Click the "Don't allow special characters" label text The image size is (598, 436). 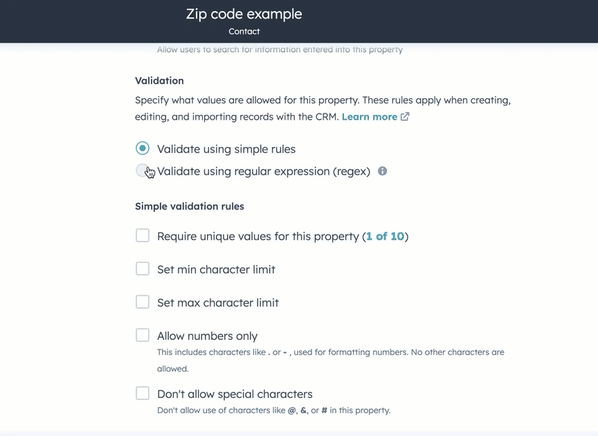pyautogui.click(x=235, y=394)
